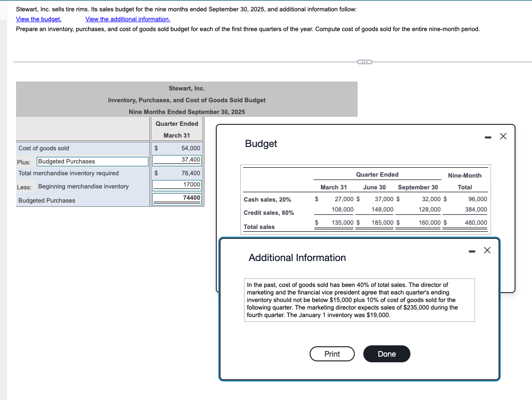Click the Stewart, Inc. budget title

187,88
